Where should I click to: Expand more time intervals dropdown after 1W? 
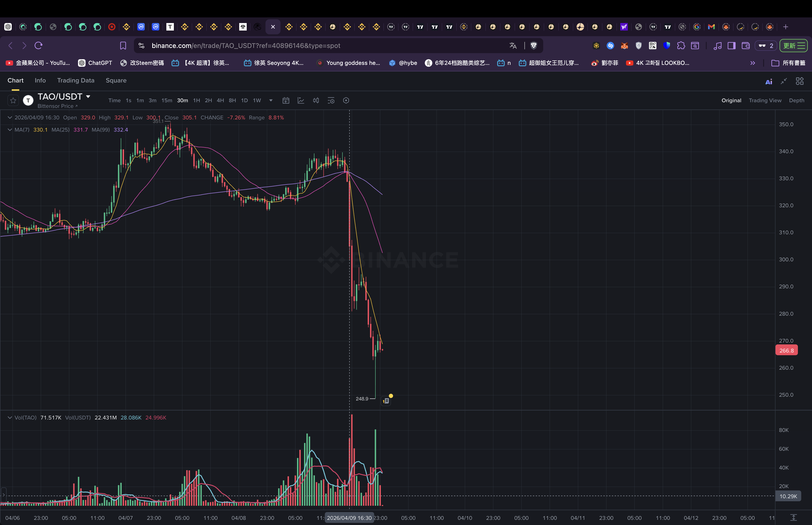pos(271,101)
